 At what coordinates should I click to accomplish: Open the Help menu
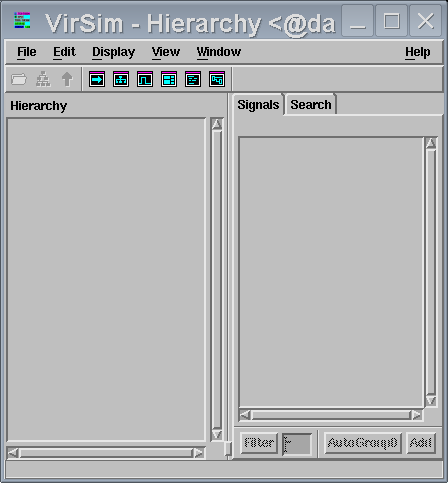pos(418,52)
